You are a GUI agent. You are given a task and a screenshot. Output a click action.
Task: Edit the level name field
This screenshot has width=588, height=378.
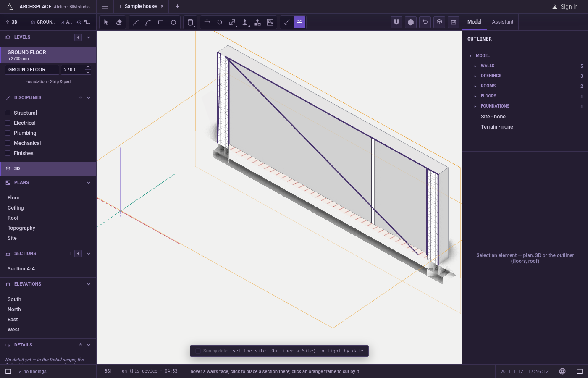click(32, 70)
